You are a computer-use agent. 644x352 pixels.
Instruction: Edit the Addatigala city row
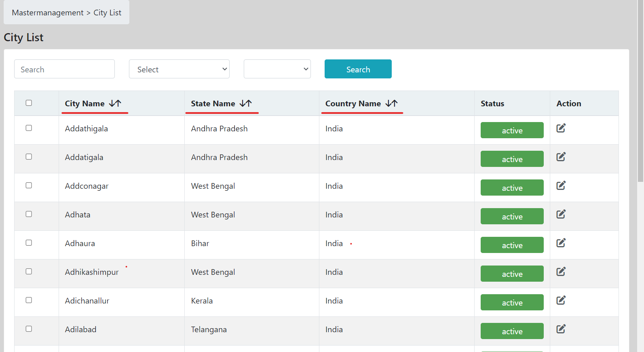point(561,157)
